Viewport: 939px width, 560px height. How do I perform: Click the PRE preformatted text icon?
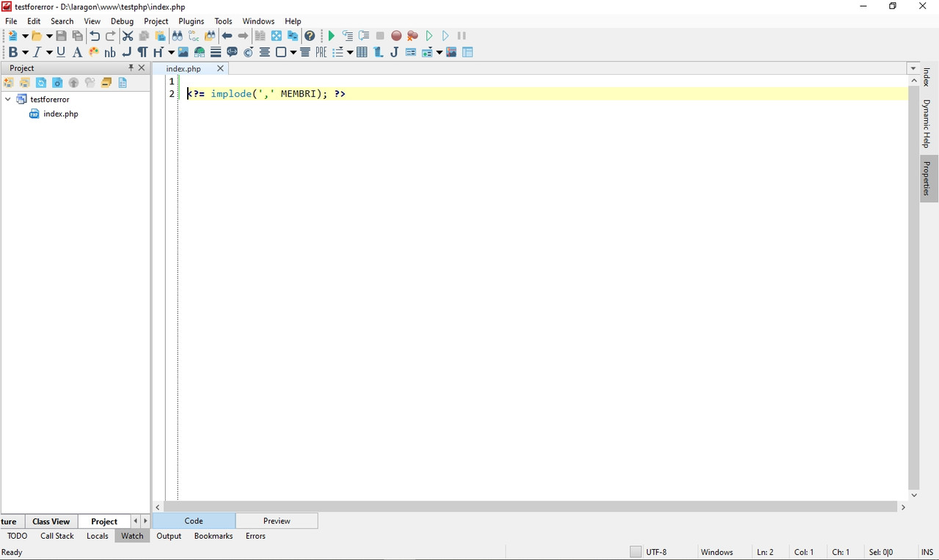click(x=321, y=52)
